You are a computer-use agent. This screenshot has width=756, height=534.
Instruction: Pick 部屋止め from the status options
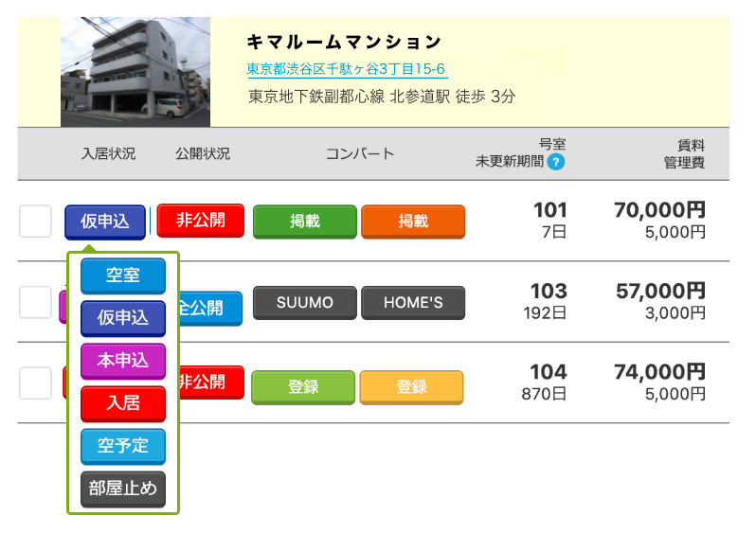123,489
